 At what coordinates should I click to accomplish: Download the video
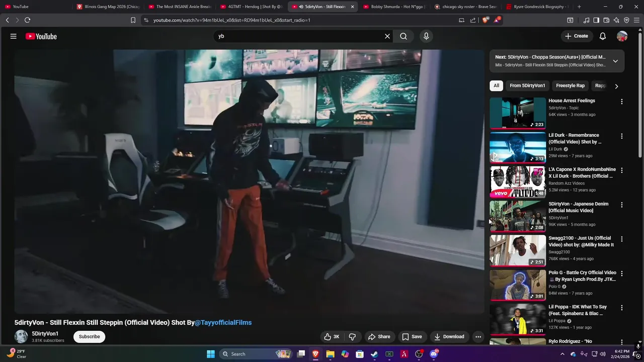(449, 337)
